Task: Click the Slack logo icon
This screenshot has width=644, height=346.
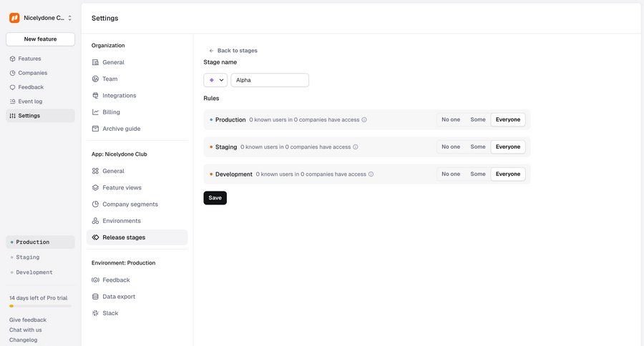Action: click(95, 313)
